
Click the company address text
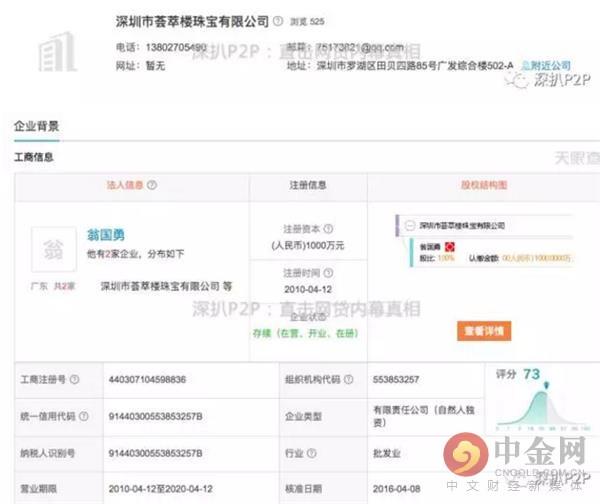pyautogui.click(x=415, y=66)
